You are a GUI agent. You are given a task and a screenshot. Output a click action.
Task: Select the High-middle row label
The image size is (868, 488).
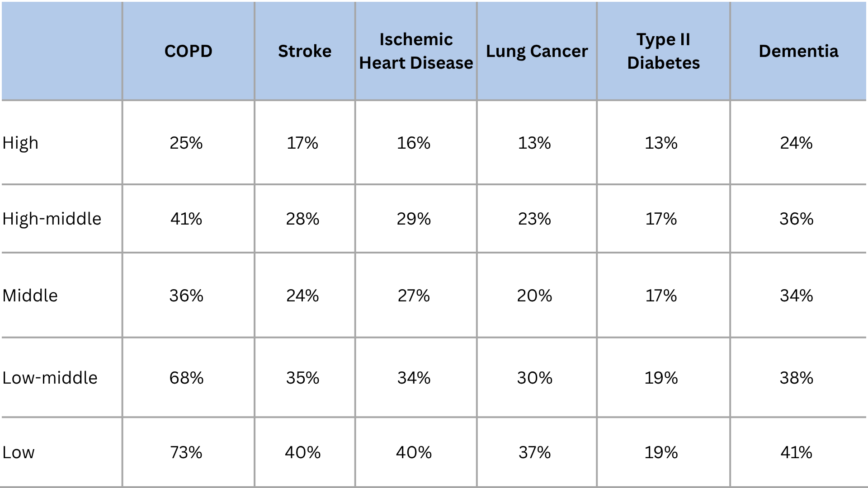tap(52, 219)
